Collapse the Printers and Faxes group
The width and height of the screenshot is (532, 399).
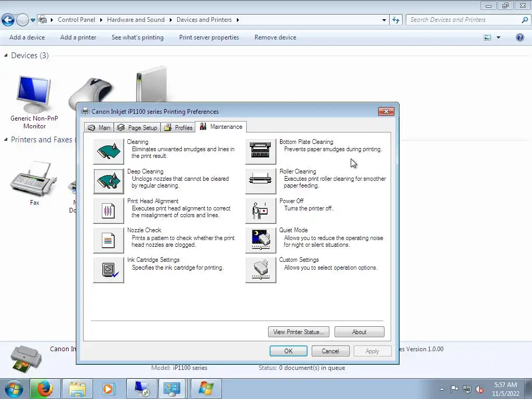tap(6, 139)
